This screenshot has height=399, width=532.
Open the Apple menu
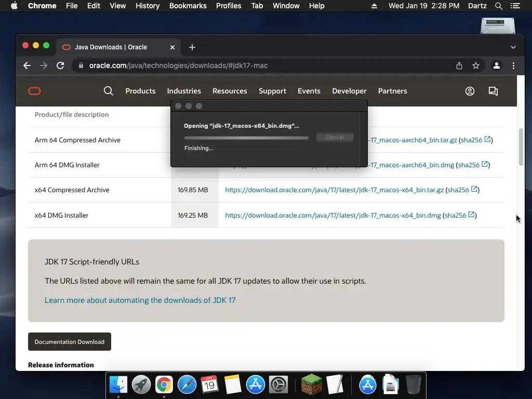coord(14,6)
